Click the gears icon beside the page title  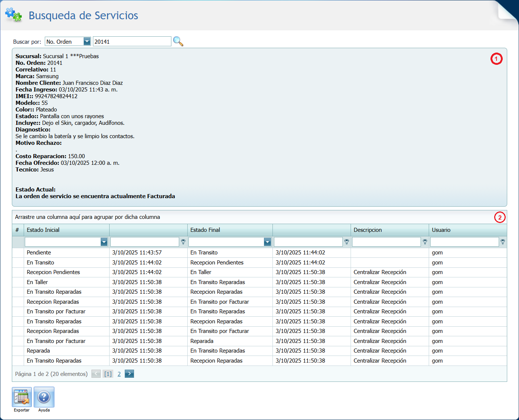click(x=13, y=15)
